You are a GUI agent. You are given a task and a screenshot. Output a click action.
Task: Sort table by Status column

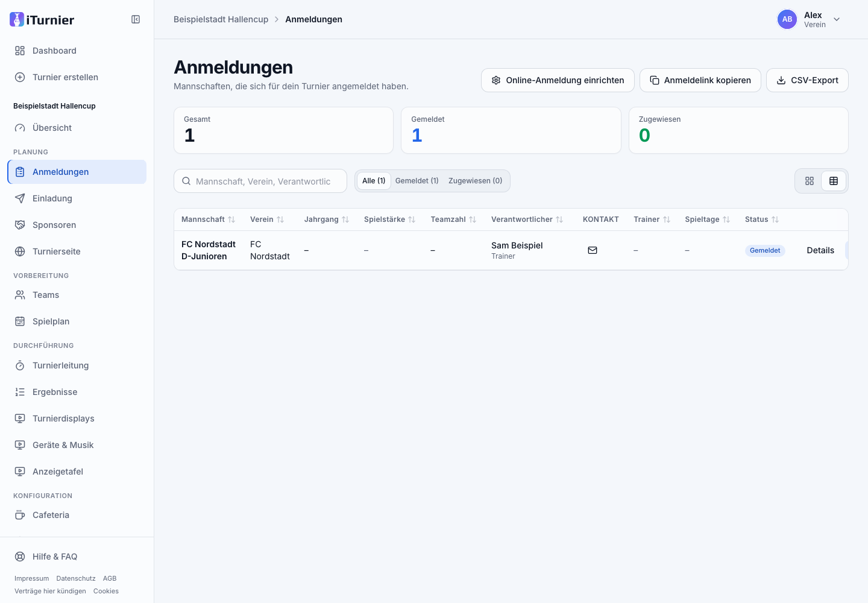coord(762,219)
